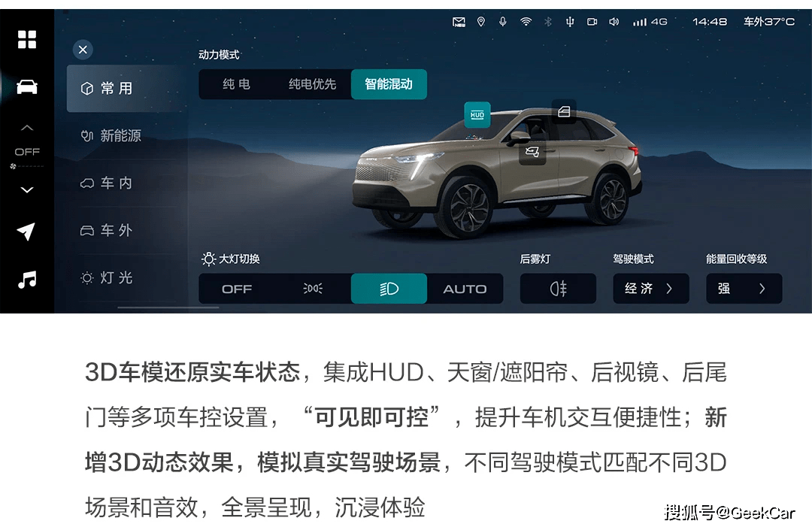Increase fan speed with up chevron
Image resolution: width=812 pixels, height=530 pixels.
27,127
